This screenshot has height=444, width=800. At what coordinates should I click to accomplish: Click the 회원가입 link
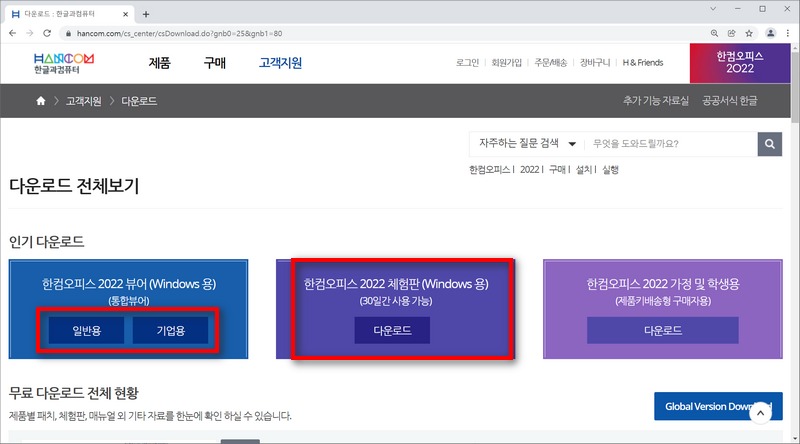pos(507,63)
